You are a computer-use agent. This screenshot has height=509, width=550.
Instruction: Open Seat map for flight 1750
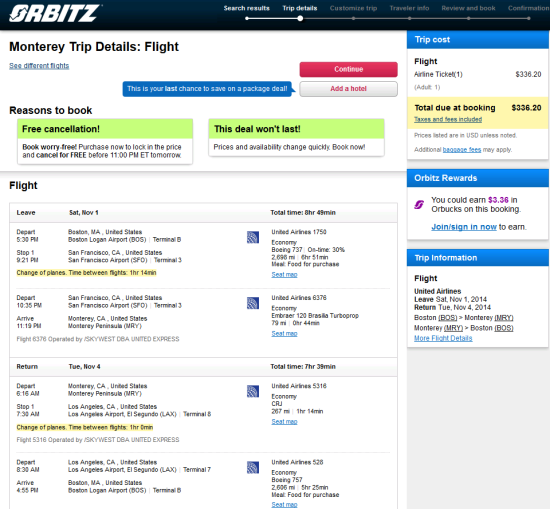[x=284, y=275]
